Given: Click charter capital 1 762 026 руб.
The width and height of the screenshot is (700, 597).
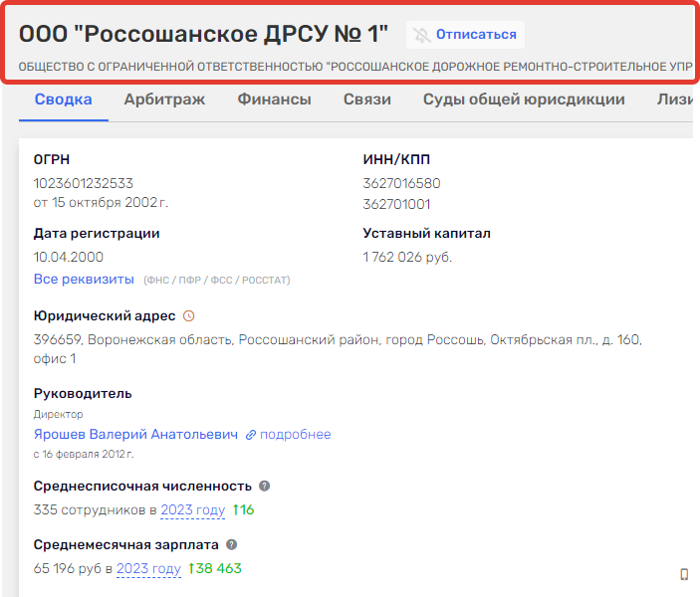Looking at the screenshot, I should coord(407,258).
